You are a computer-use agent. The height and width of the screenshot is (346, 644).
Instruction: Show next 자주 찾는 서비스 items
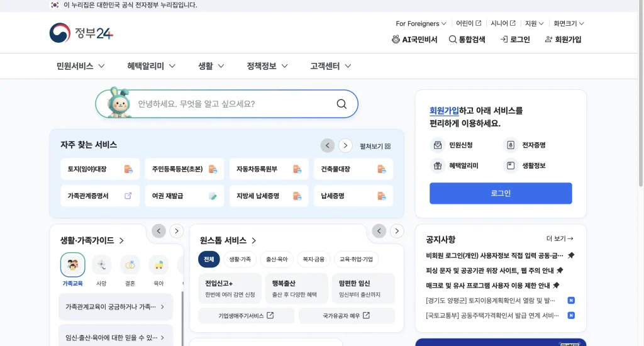pos(345,145)
